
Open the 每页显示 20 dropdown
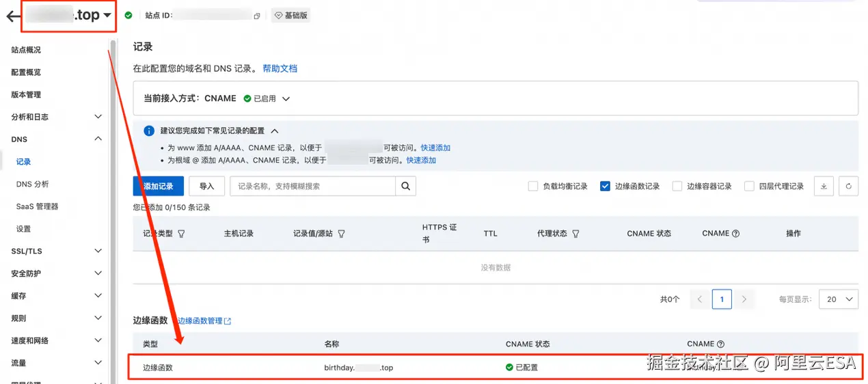pos(838,299)
